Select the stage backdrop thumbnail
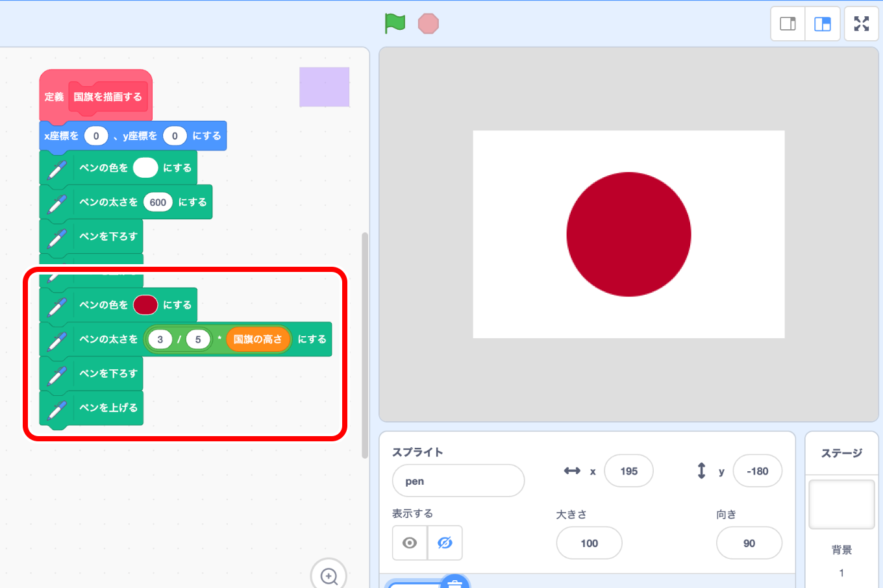 (x=841, y=505)
